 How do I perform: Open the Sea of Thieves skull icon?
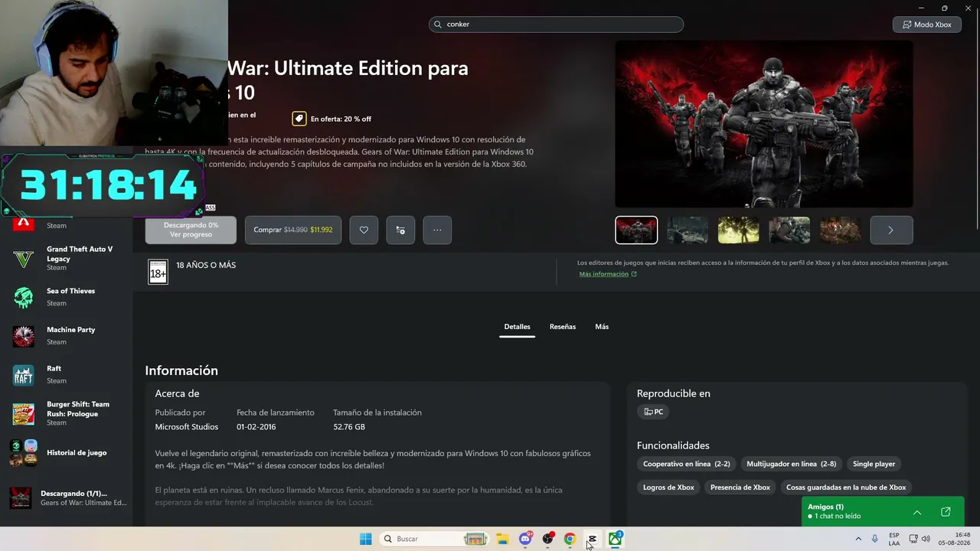[x=24, y=297]
